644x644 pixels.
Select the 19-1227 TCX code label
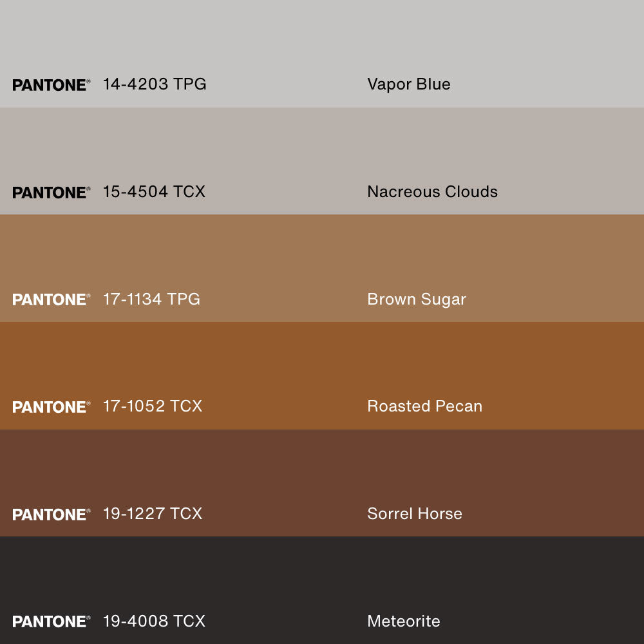pyautogui.click(x=153, y=513)
